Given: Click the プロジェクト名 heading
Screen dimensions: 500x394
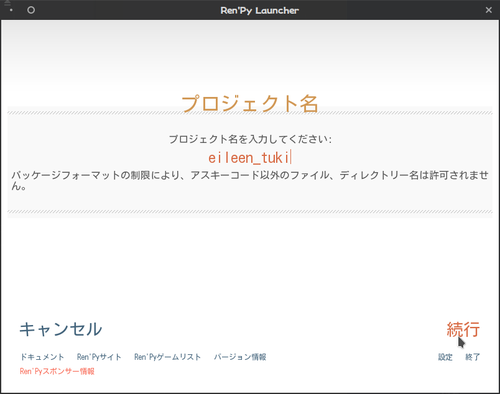Looking at the screenshot, I should pyautogui.click(x=250, y=103).
